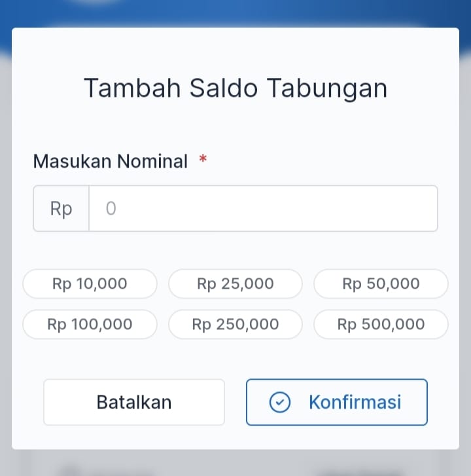Pick the Rp 50,000 amount chip
Image resolution: width=471 pixels, height=476 pixels.
point(381,284)
